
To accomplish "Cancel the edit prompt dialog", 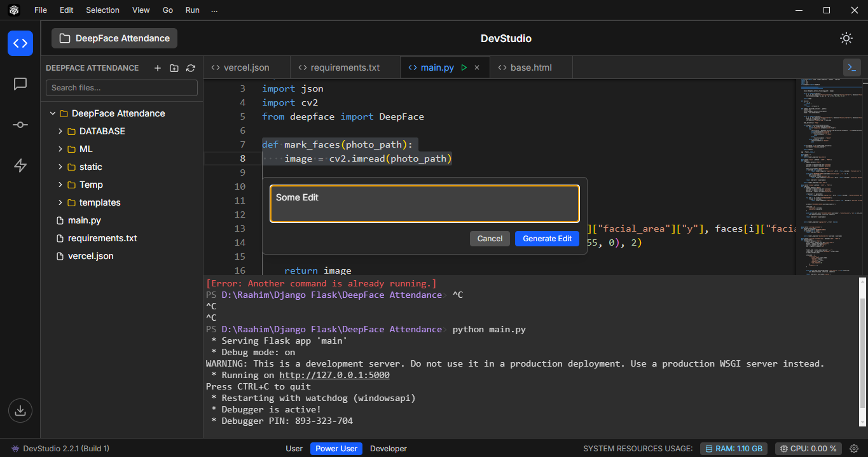I will [x=490, y=239].
